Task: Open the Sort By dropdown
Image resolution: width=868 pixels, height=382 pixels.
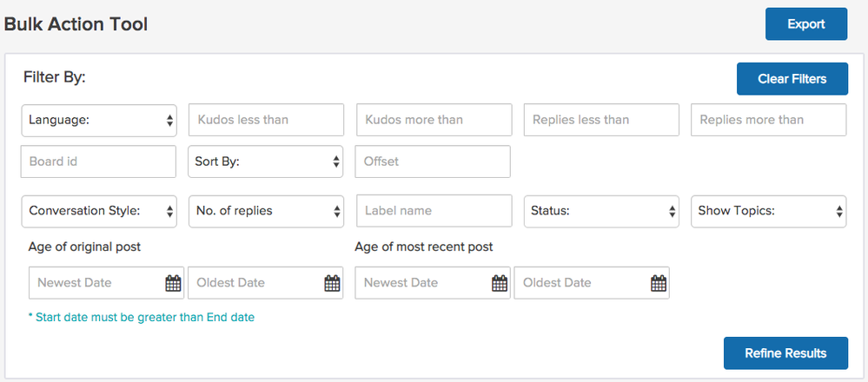Action: pyautogui.click(x=266, y=161)
